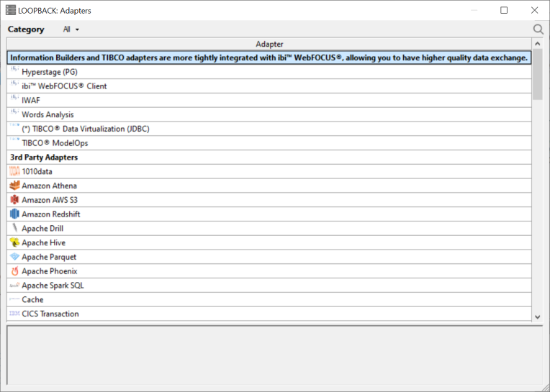
Task: Select TIBCO ModelOps adapter name
Action: (55, 143)
